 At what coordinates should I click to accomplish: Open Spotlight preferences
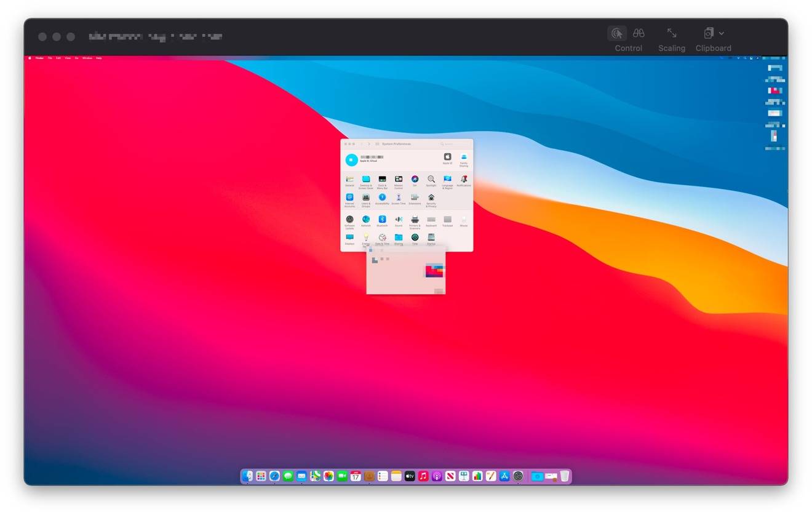coord(431,182)
